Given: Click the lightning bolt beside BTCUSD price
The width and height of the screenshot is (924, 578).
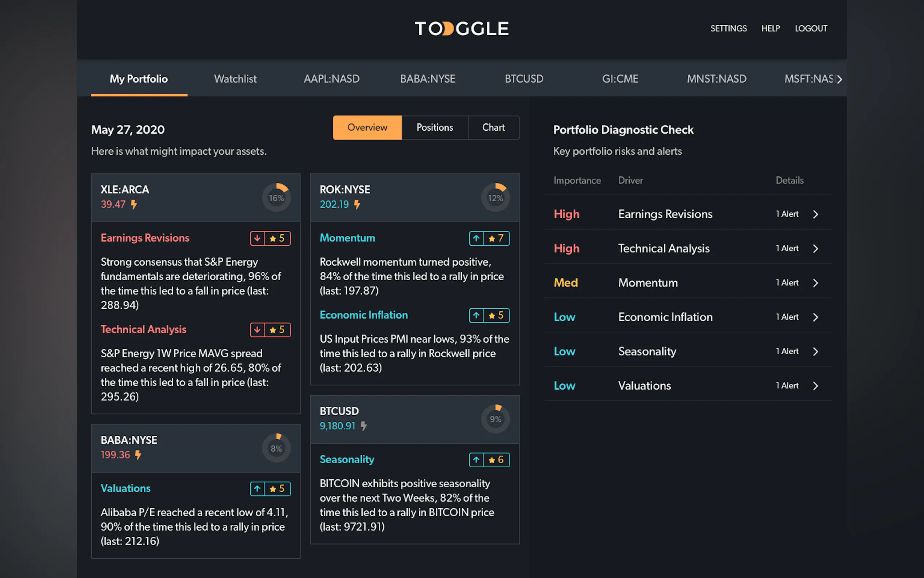Looking at the screenshot, I should [x=364, y=426].
